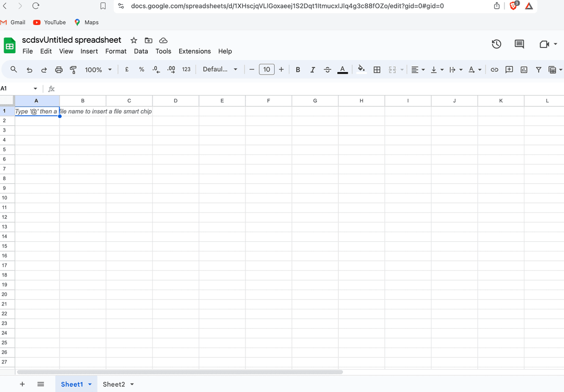Screen dimensions: 564x392
Task: Select the Insert link icon
Action: (x=495, y=69)
